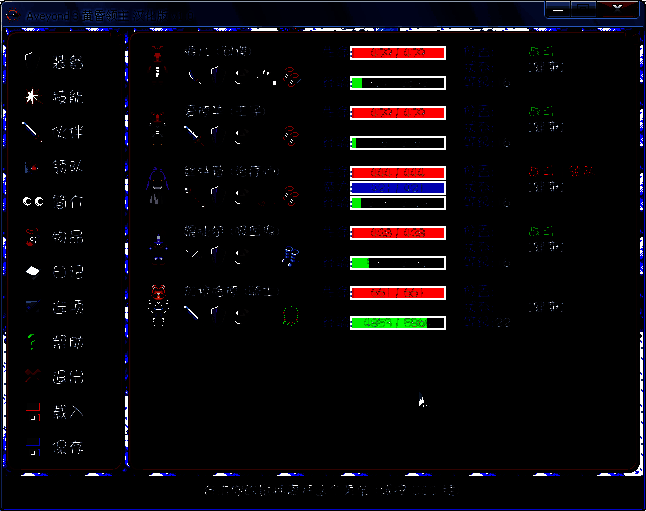
Task: Select the red bear-like character sprite in the fifth row
Action: tap(157, 305)
